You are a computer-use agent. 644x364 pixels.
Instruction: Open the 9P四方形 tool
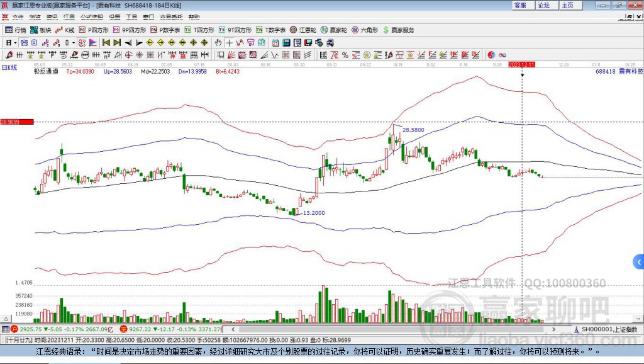130,30
